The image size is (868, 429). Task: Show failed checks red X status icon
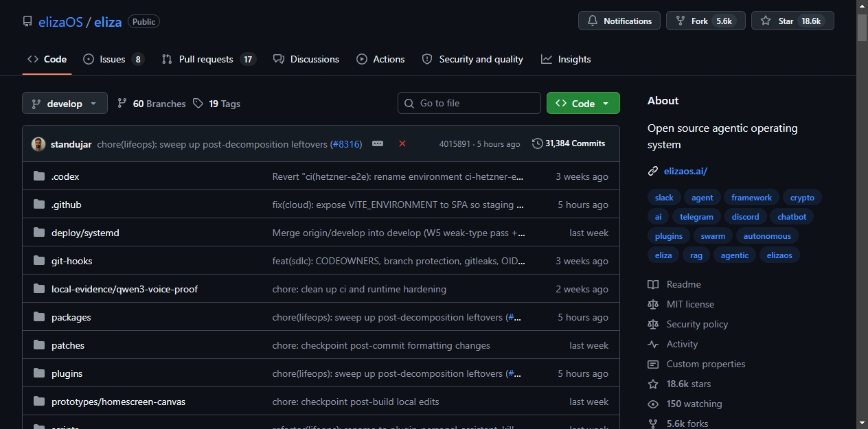point(402,143)
